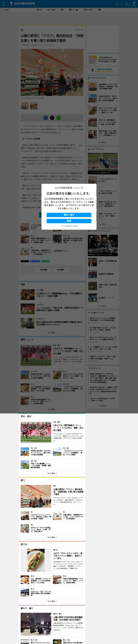The height and width of the screenshot is (644, 138).
Task: Open 5年ぶりの「関門海峡ダービー」 in 最新ニュース
Action: 52,355
